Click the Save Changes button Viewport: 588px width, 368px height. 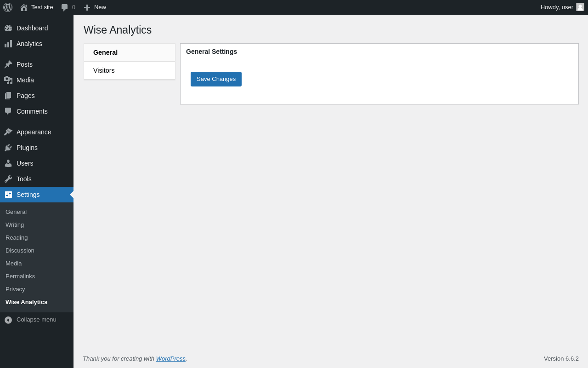pyautogui.click(x=216, y=79)
